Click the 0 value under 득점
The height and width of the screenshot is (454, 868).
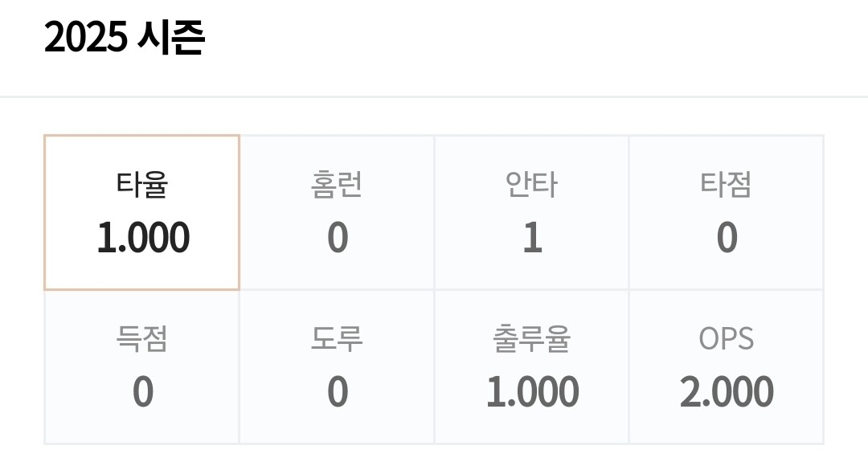[x=143, y=392]
